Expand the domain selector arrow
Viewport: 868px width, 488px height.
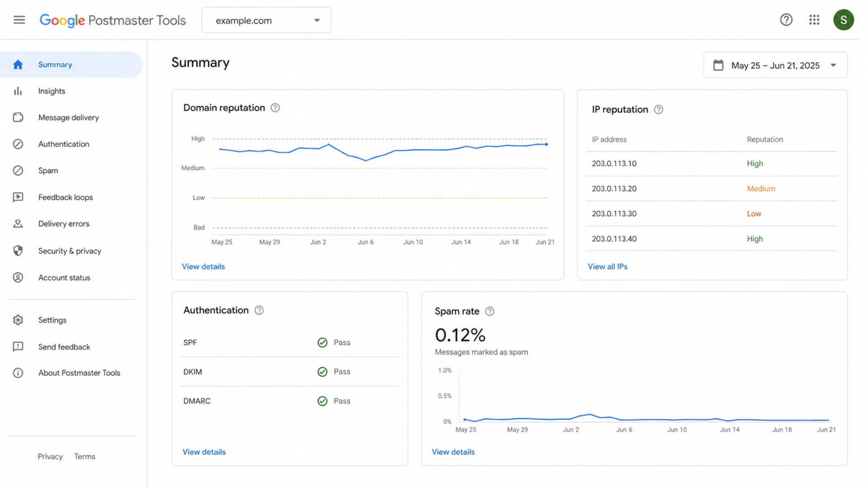click(x=317, y=20)
